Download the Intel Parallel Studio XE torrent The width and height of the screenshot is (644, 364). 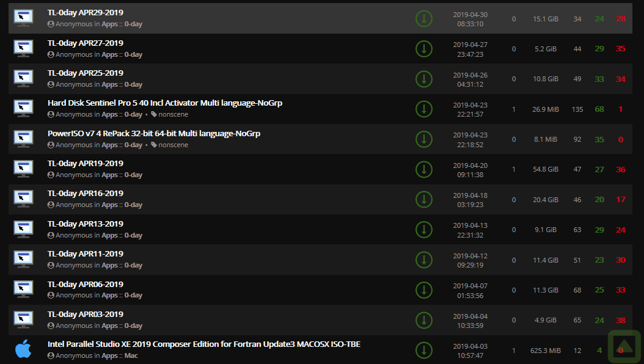[424, 351]
